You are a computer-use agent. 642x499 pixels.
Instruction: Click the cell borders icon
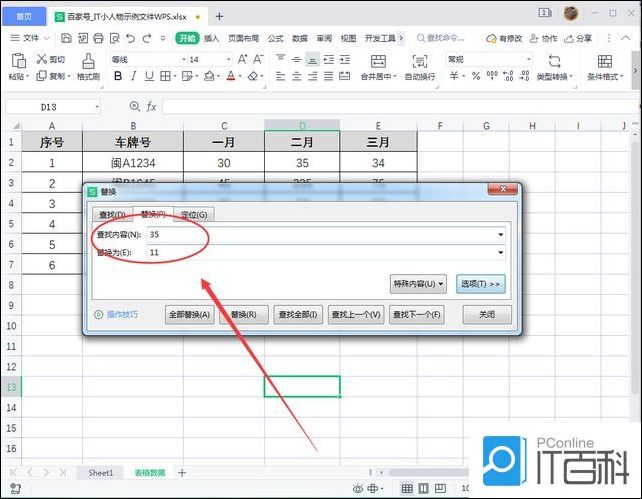[165, 76]
